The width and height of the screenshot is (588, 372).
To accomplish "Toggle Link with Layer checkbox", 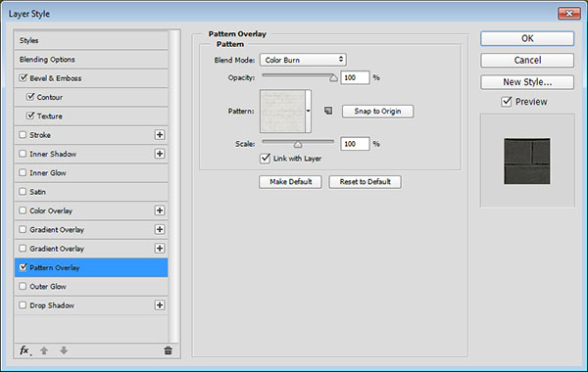I will [266, 158].
